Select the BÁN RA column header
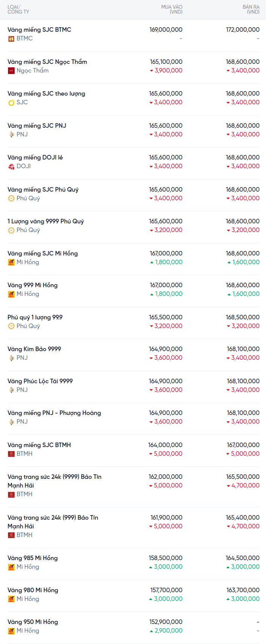Screen dimensions: 266x644 tap(251, 9)
